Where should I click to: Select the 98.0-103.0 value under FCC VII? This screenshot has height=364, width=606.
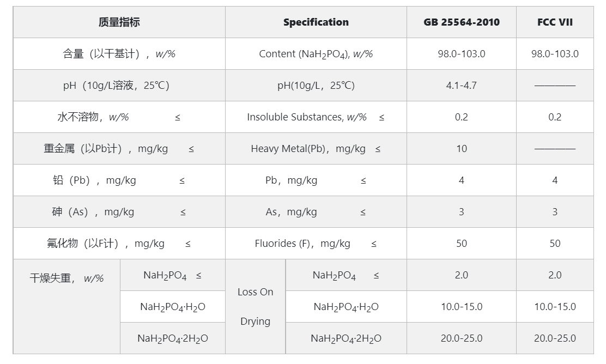click(555, 54)
